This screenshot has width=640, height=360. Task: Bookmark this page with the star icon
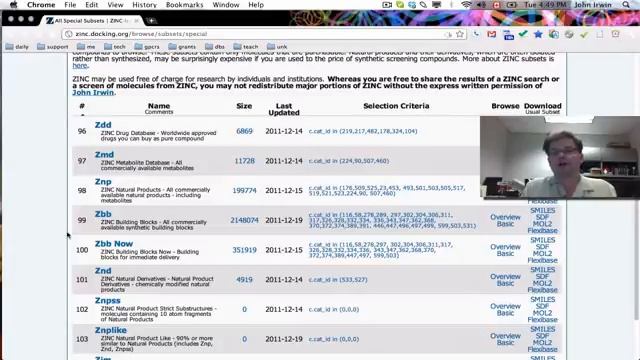(460, 34)
